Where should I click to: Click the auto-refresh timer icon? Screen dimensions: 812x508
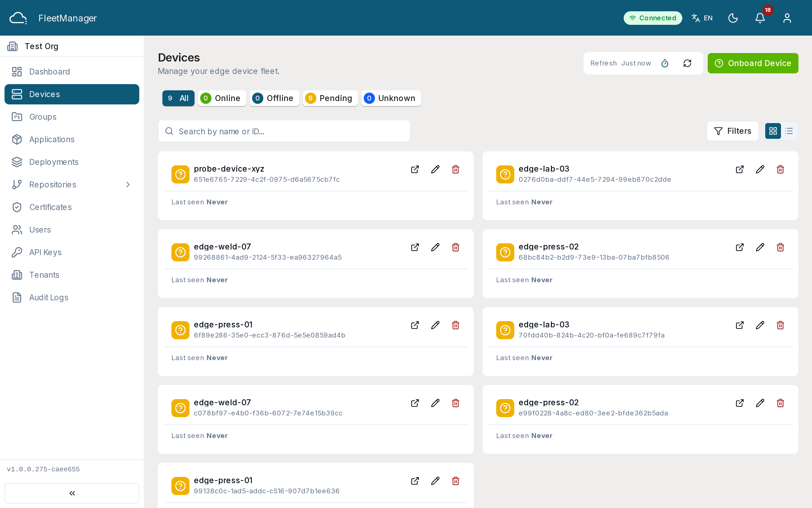click(x=665, y=63)
